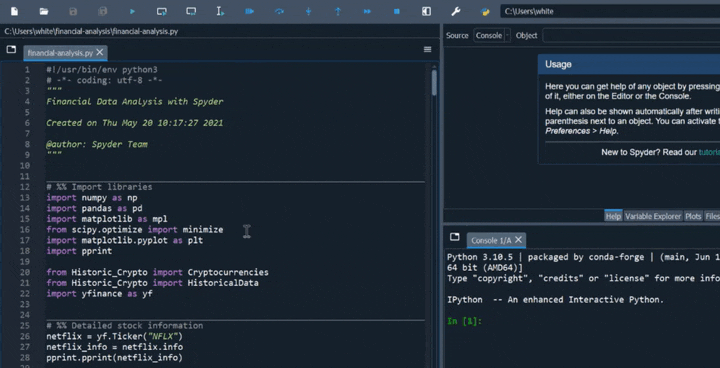Click the Object input field in Help
The height and width of the screenshot is (368, 720).
631,35
